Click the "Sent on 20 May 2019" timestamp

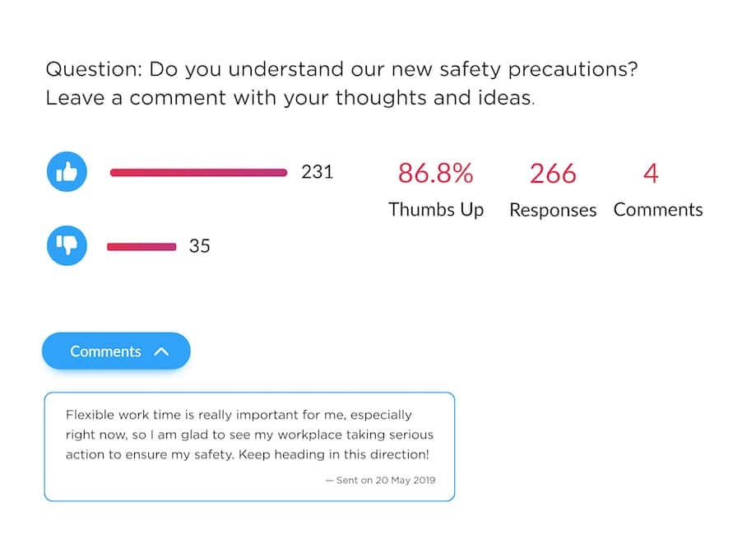coord(380,480)
